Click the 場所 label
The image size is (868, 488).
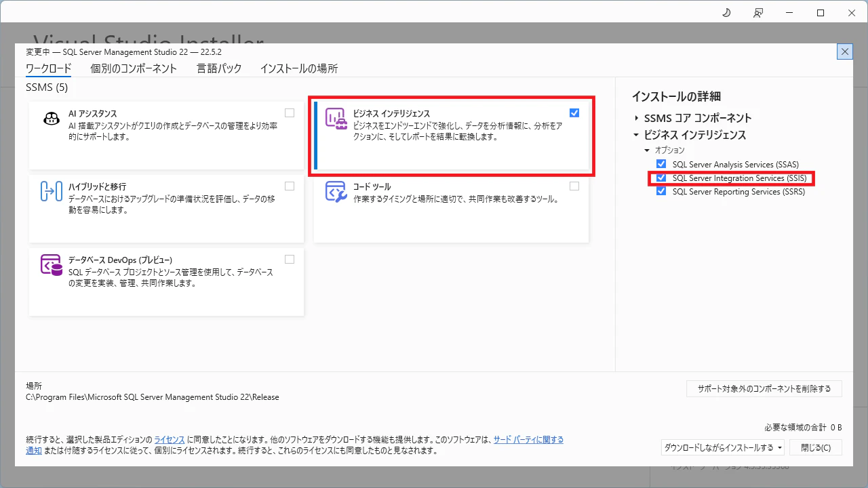[34, 386]
